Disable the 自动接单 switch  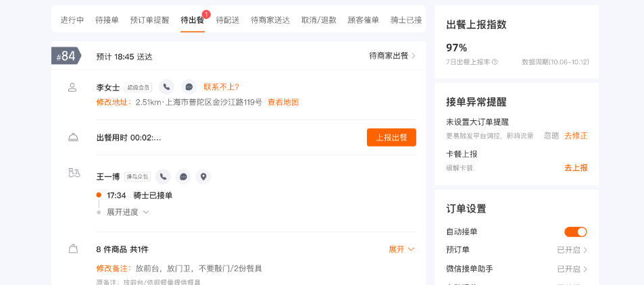click(576, 232)
